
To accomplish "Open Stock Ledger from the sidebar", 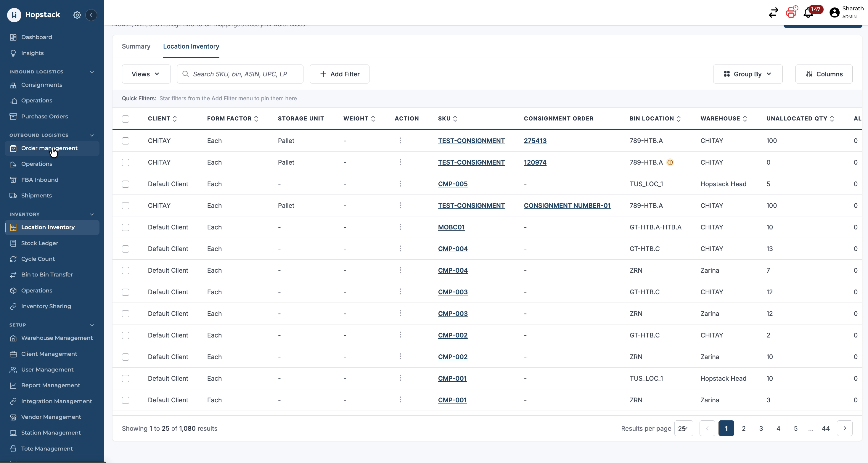I will coord(39,243).
